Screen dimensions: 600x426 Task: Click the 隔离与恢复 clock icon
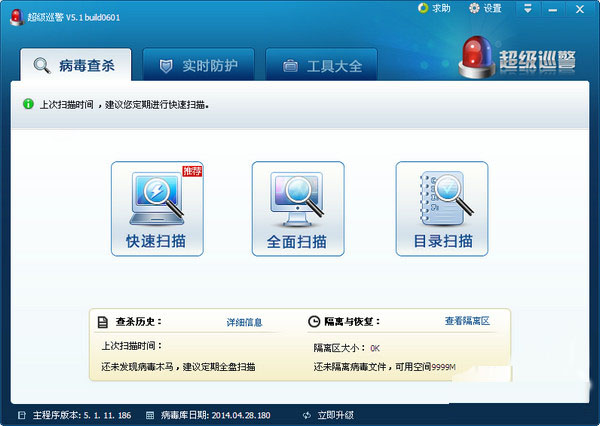point(313,323)
